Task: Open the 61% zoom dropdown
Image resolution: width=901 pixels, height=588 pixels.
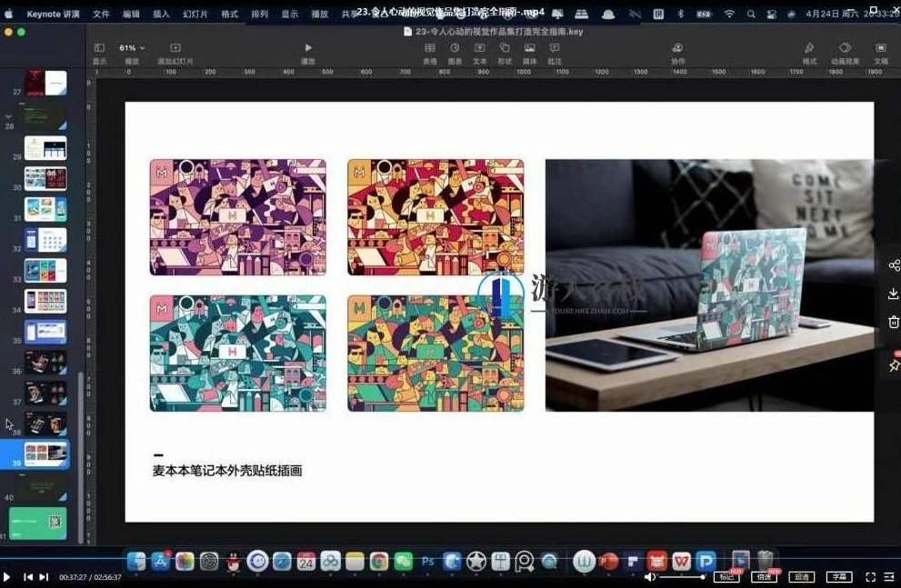Action: 131,45
